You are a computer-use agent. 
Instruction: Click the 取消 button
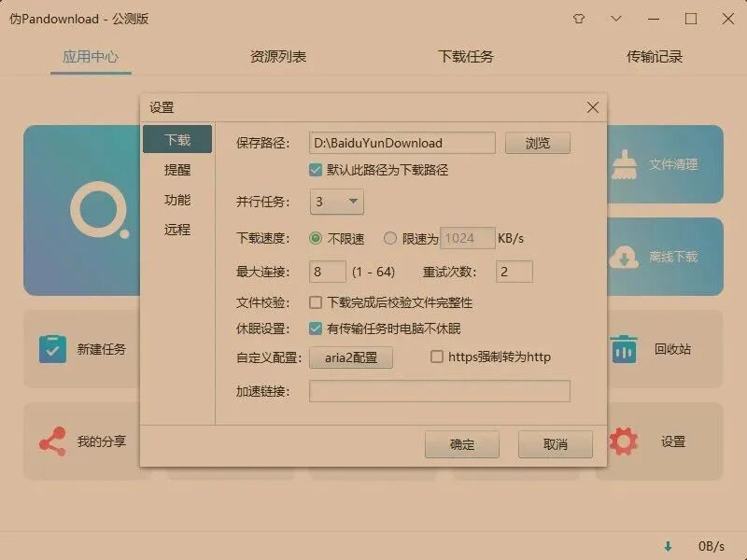click(x=556, y=444)
